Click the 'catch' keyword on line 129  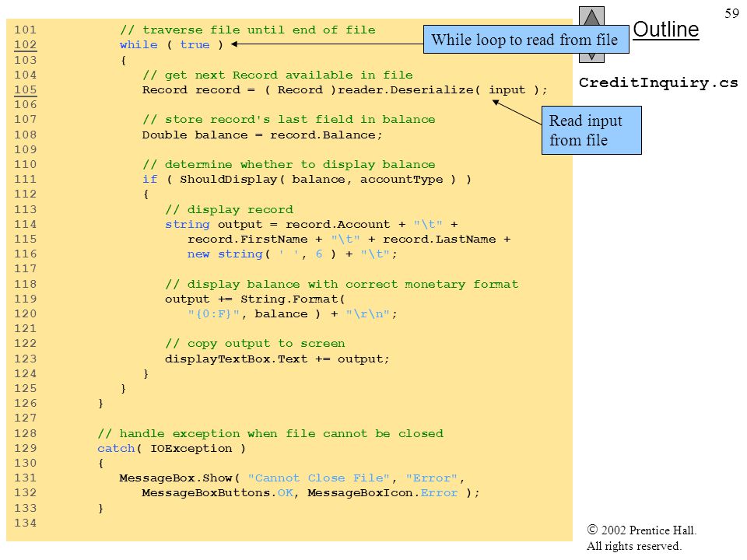point(116,448)
